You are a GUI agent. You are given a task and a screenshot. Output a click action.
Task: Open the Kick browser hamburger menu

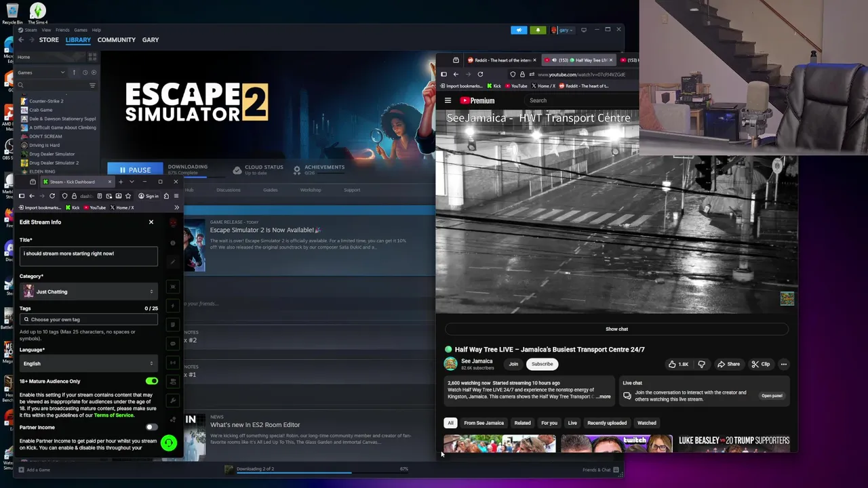coord(176,196)
